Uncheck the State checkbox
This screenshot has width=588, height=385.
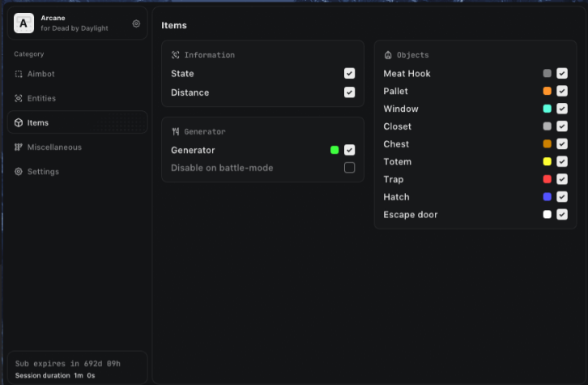click(349, 73)
